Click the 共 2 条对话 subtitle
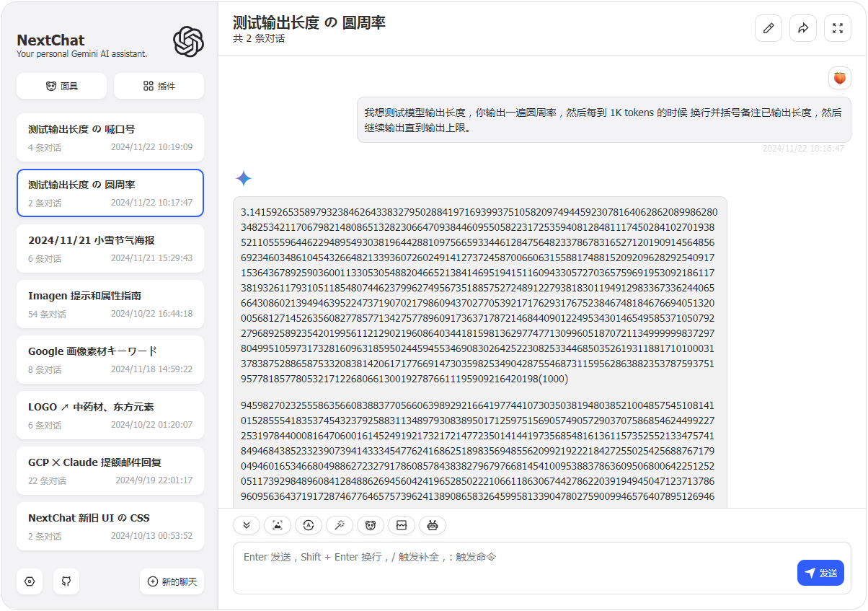868x611 pixels. point(259,39)
